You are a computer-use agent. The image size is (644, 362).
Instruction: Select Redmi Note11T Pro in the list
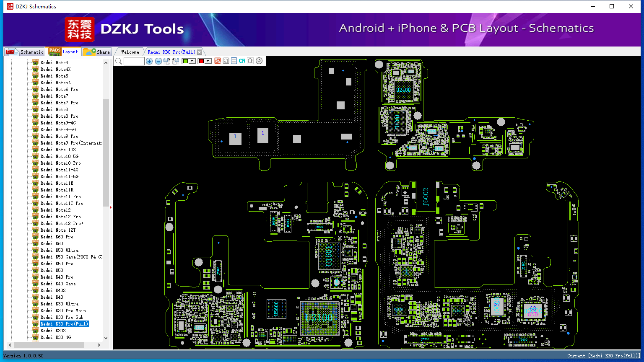(x=62, y=203)
